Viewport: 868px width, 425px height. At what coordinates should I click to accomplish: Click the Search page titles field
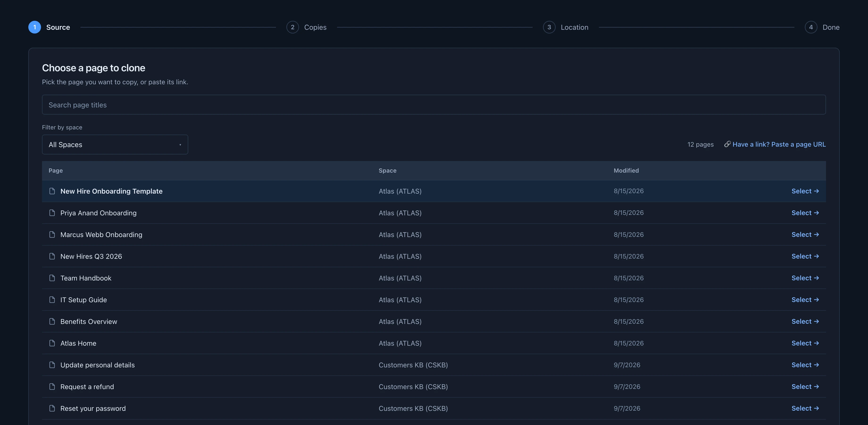[434, 105]
